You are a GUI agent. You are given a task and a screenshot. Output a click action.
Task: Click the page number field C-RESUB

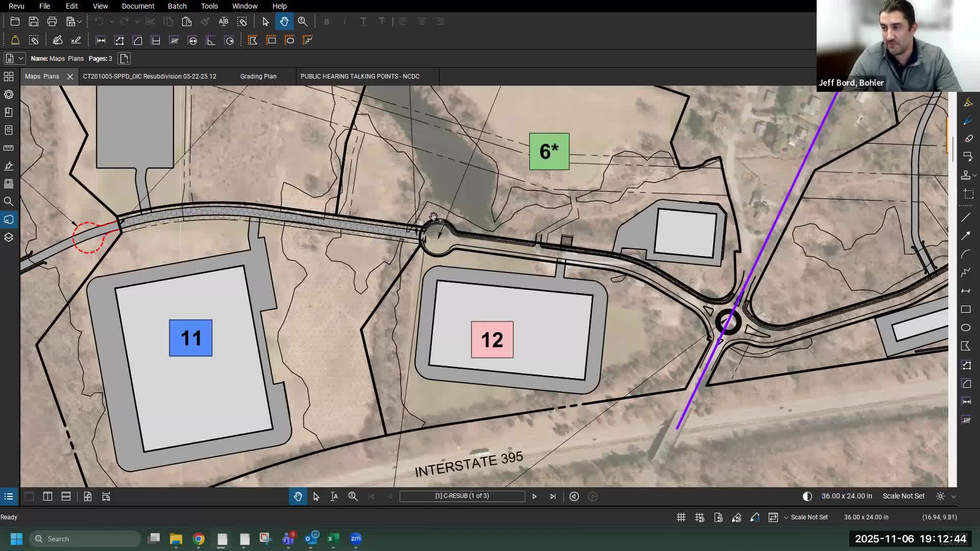(x=462, y=496)
